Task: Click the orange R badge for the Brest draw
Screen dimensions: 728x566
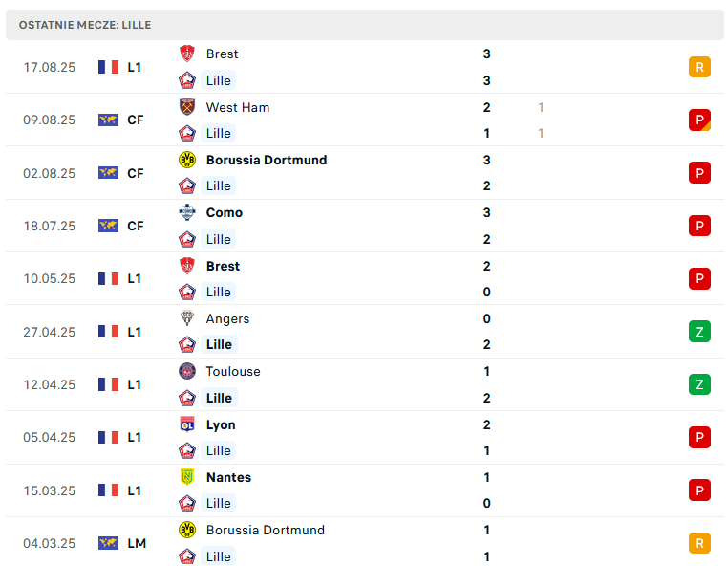Action: click(699, 67)
